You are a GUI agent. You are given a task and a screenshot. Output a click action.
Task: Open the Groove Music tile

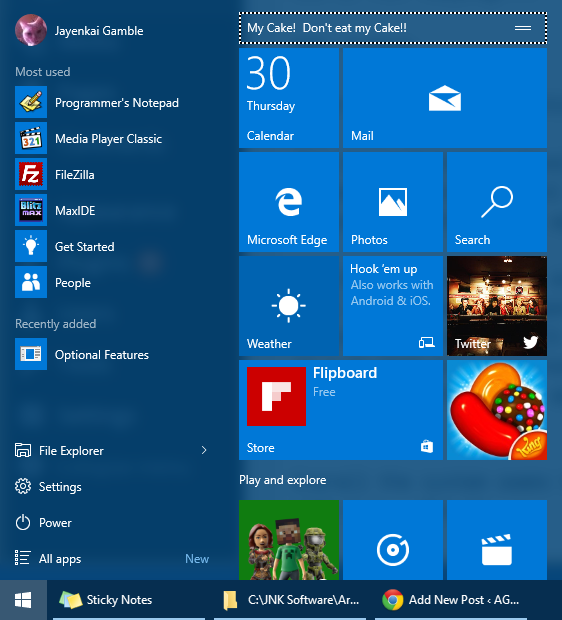point(393,540)
